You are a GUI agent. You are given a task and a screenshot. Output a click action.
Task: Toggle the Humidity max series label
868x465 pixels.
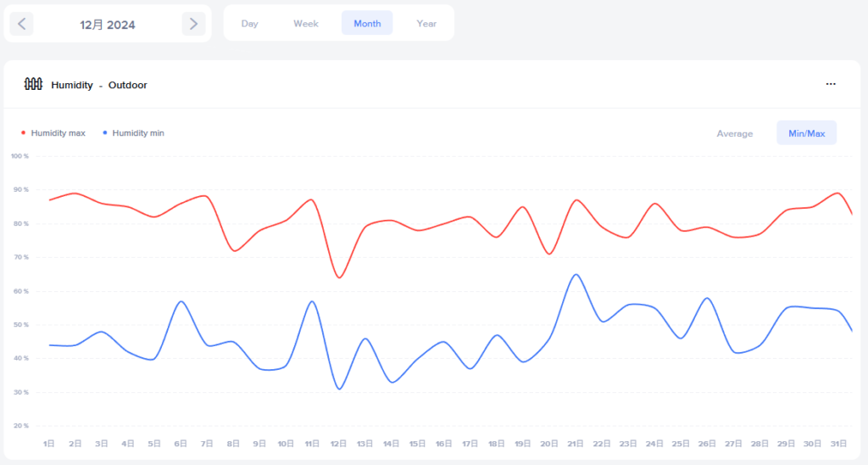point(58,133)
